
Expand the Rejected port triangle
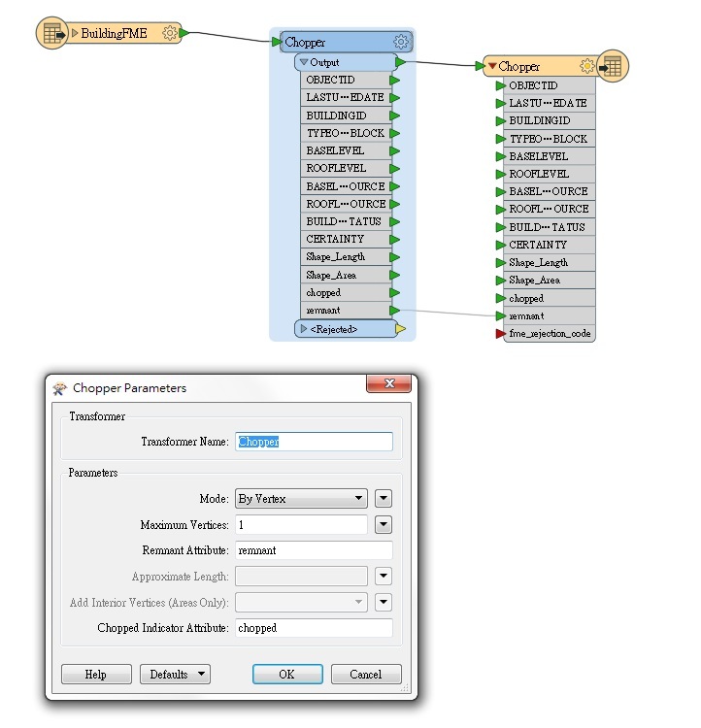pos(304,329)
